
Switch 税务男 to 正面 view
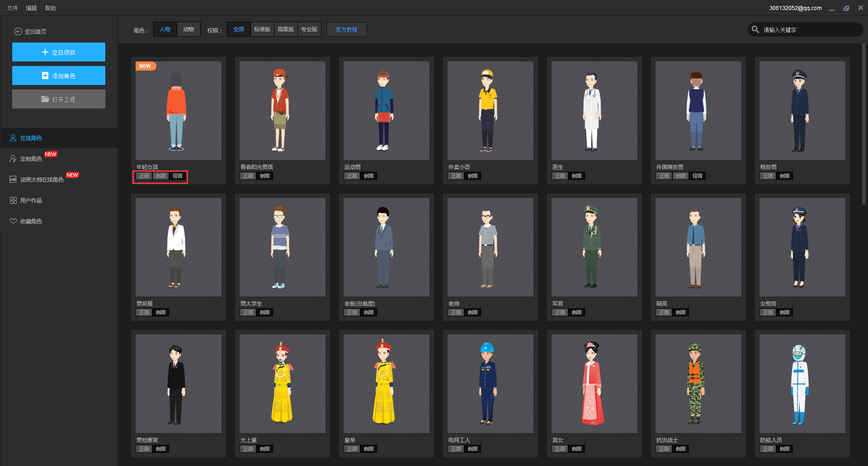[768, 176]
